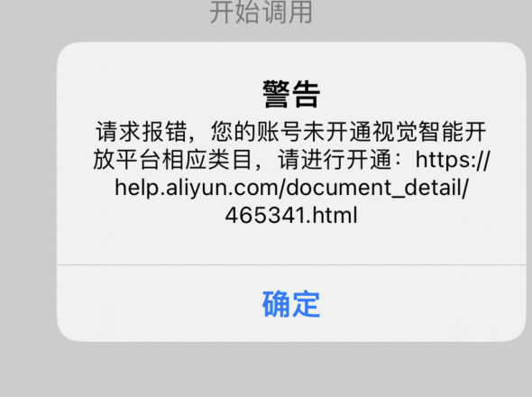Image resolution: width=532 pixels, height=397 pixels.
Task: Click the 465341.html URL ending
Action: pyautogui.click(x=291, y=216)
